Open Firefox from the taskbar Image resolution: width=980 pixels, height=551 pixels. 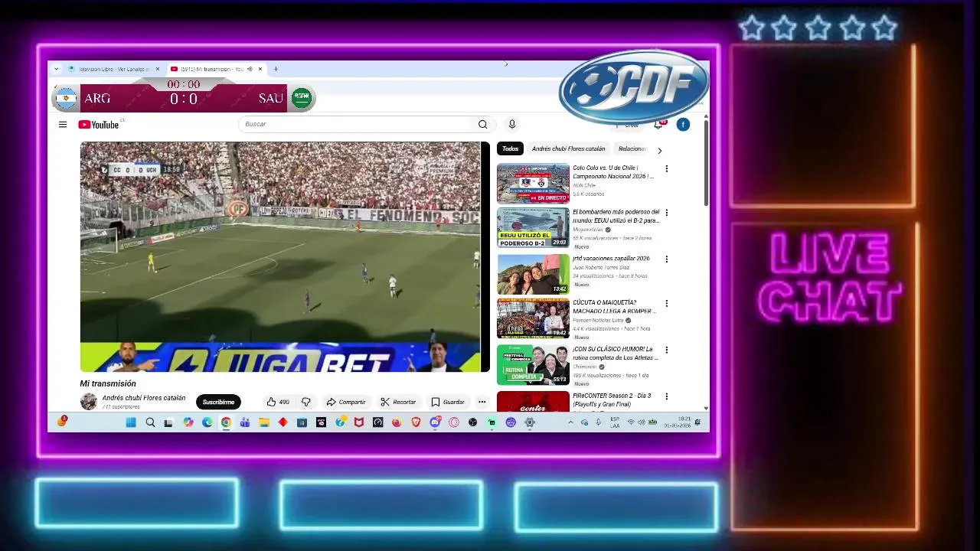(397, 422)
